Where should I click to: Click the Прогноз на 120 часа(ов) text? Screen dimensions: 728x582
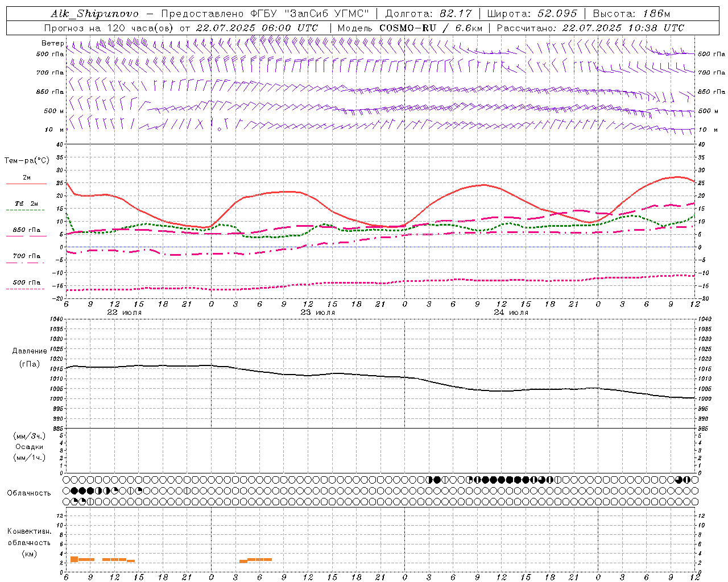point(110,28)
